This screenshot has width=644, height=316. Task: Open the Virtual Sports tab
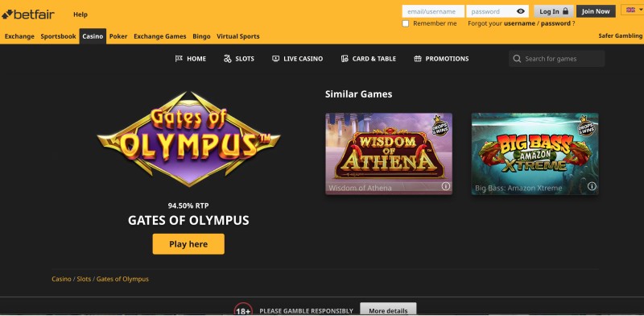tap(238, 36)
